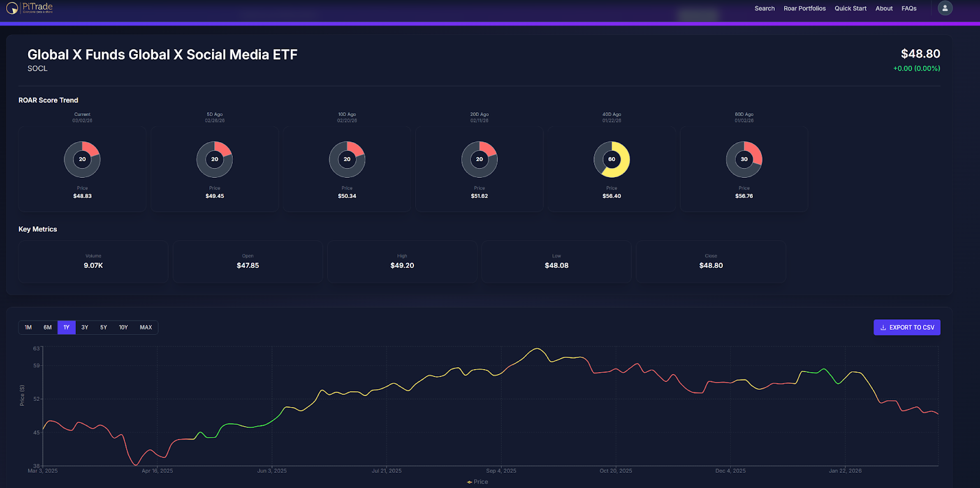Viewport: 980px width, 488px height.
Task: Go to Roar Portfolios page
Action: pyautogui.click(x=805, y=9)
